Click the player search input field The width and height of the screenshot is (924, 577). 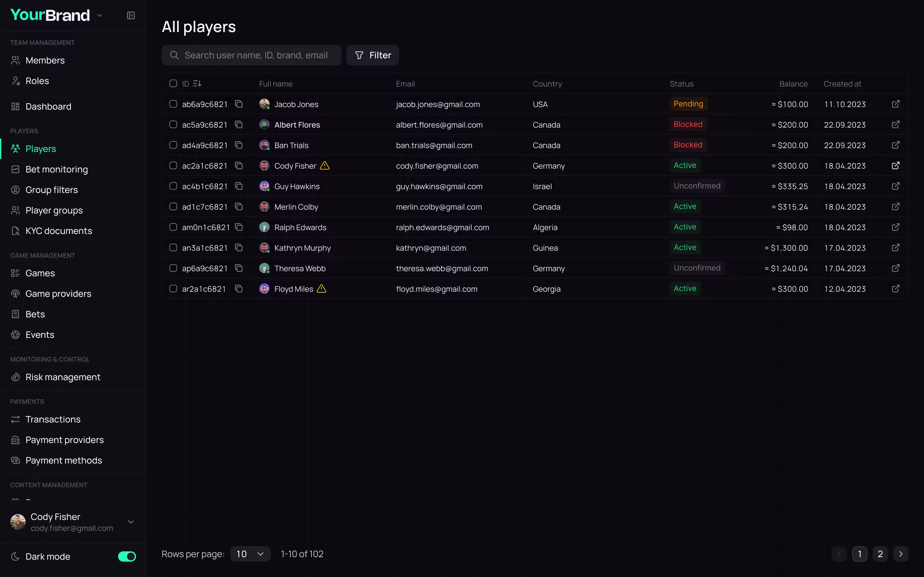click(252, 55)
